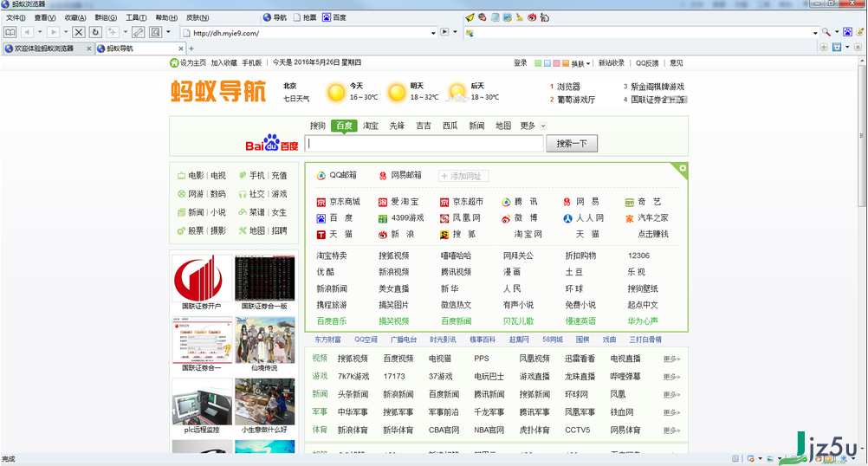Click the QQ邮箱 shortcut icon

[321, 176]
